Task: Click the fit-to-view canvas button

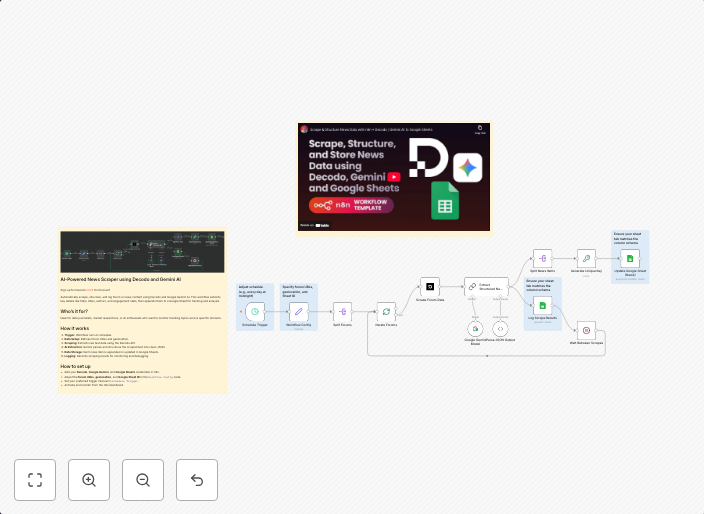Action: [35, 480]
